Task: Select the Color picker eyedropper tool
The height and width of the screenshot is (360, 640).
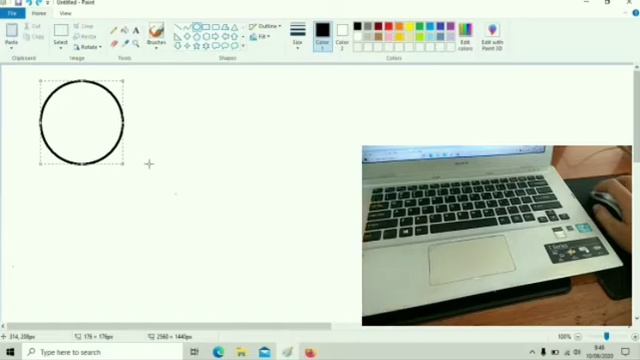Action: coord(125,44)
